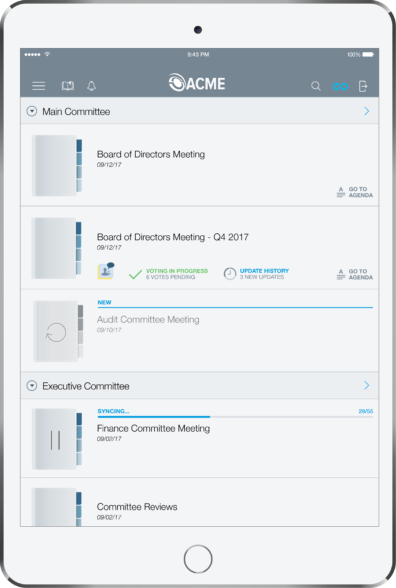The height and width of the screenshot is (588, 396).
Task: Tap the blue infinity sync icon
Action: click(x=340, y=87)
